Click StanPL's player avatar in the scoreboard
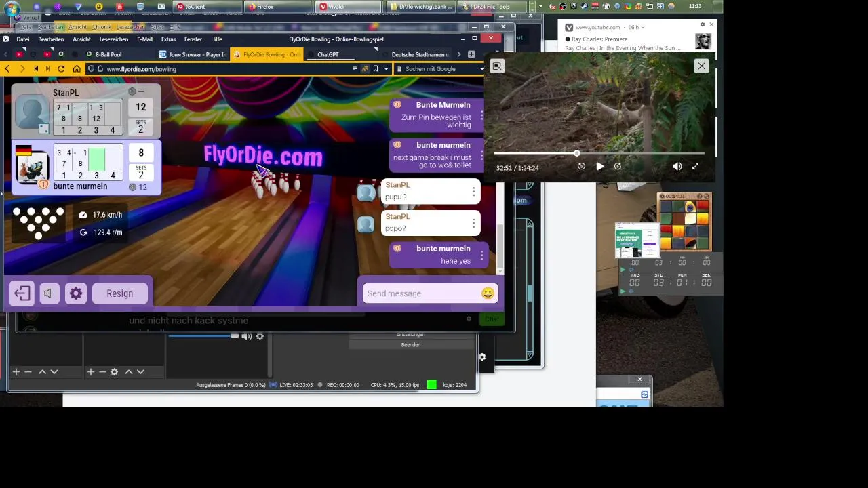Screen dimensions: 868x488 point(31,113)
